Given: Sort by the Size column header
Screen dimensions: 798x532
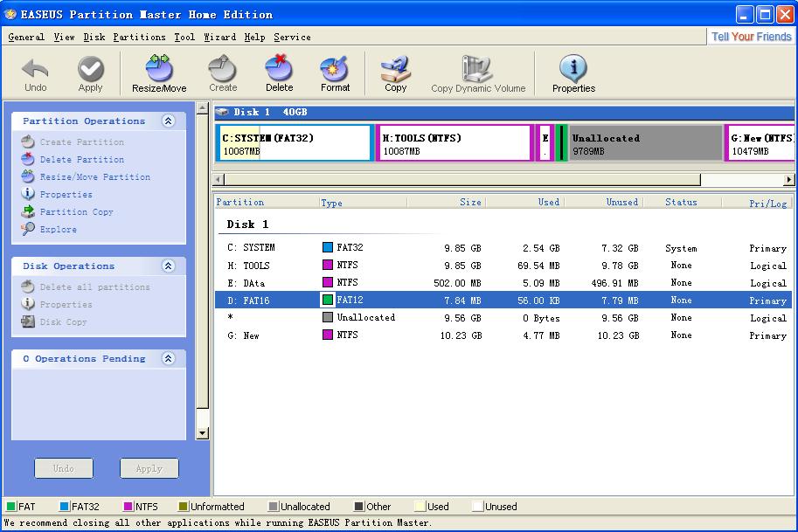Looking at the screenshot, I should [447, 202].
